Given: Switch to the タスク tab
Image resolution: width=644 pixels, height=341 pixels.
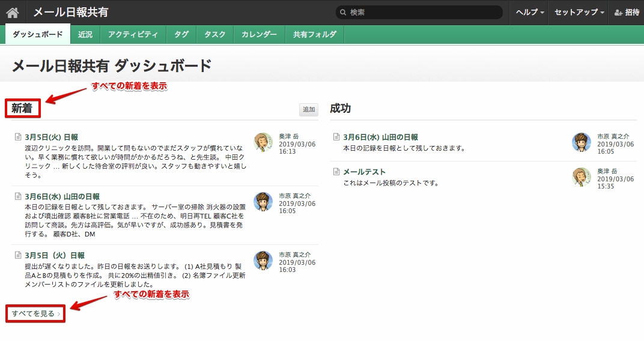Looking at the screenshot, I should coord(215,34).
